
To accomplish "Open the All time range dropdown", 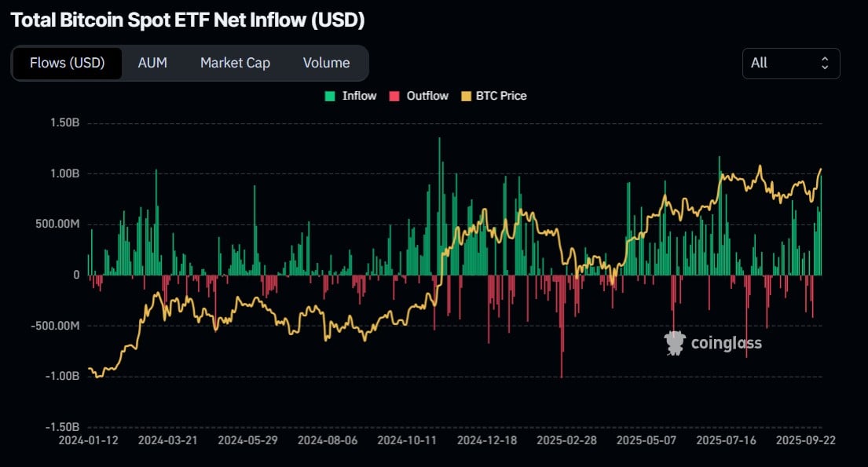I will tap(790, 63).
